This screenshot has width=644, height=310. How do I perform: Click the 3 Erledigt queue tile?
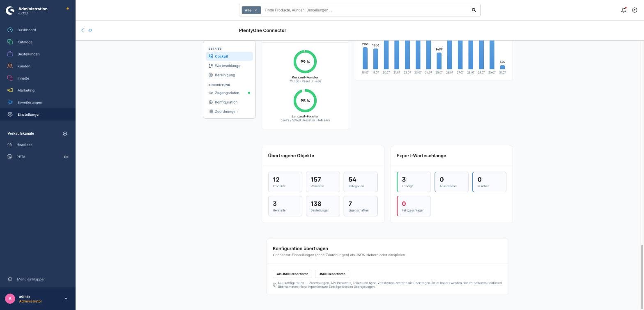[414, 182]
